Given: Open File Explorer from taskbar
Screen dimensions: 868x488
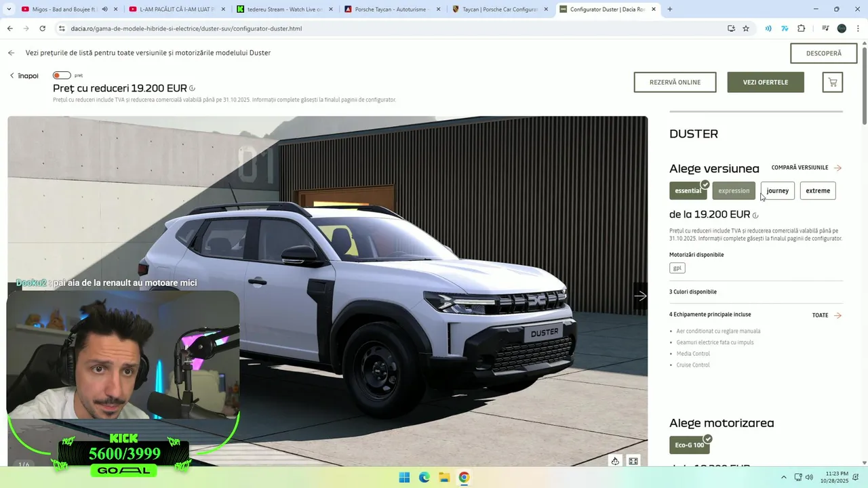Looking at the screenshot, I should click(x=444, y=477).
